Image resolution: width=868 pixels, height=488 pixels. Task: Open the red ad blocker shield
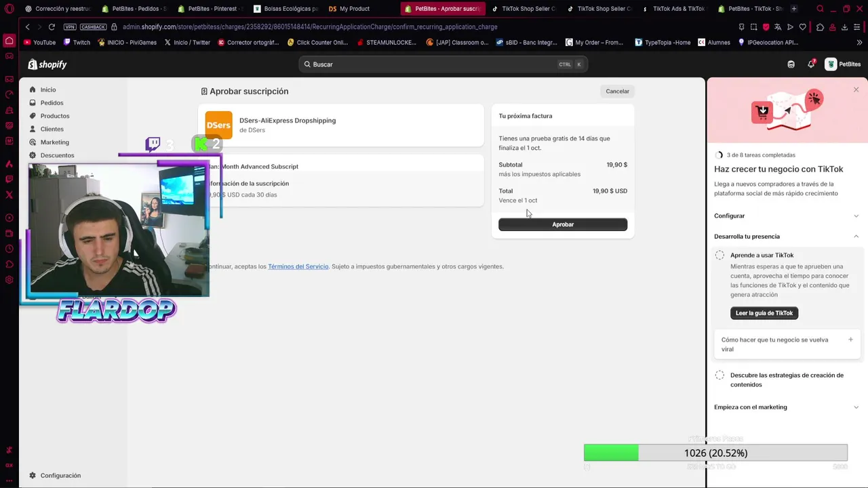[766, 27]
